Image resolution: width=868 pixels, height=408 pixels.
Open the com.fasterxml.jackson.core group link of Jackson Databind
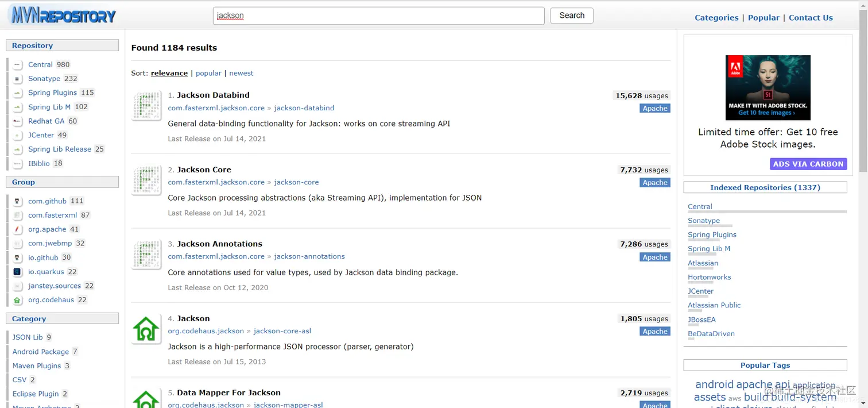coord(216,108)
